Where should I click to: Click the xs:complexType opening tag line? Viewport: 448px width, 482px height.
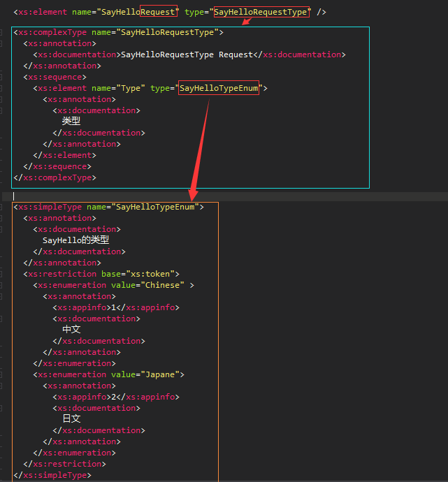click(118, 32)
